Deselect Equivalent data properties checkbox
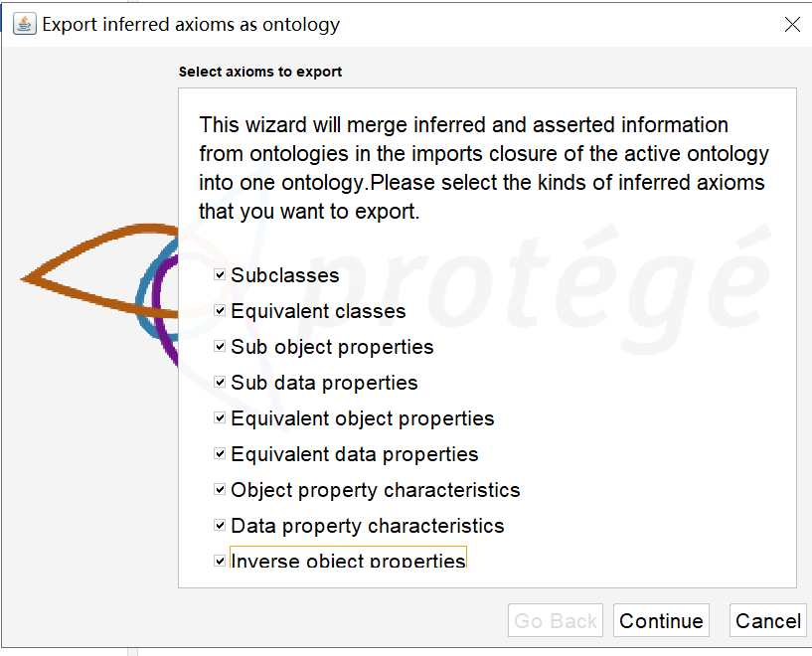This screenshot has width=812, height=656. pos(220,453)
